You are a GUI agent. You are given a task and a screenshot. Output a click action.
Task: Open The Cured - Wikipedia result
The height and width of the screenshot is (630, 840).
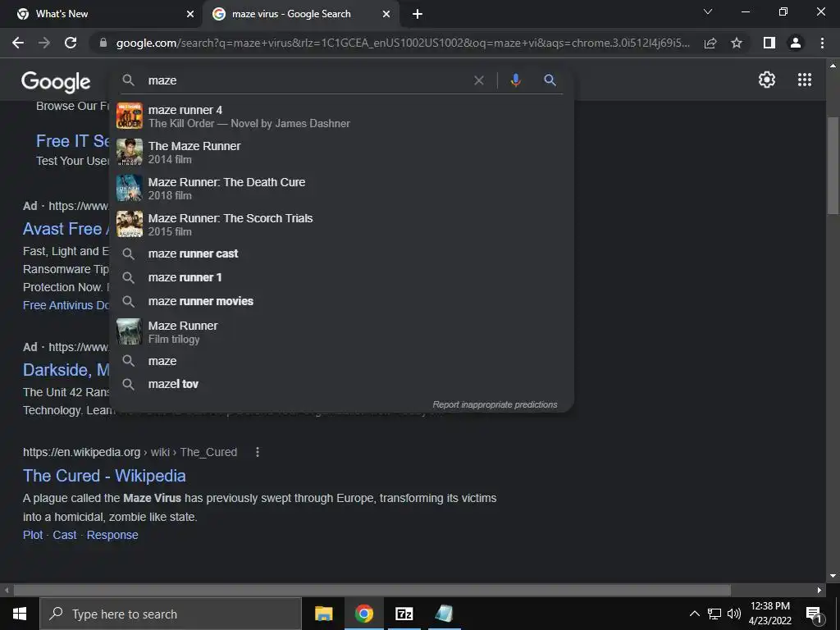(x=104, y=476)
